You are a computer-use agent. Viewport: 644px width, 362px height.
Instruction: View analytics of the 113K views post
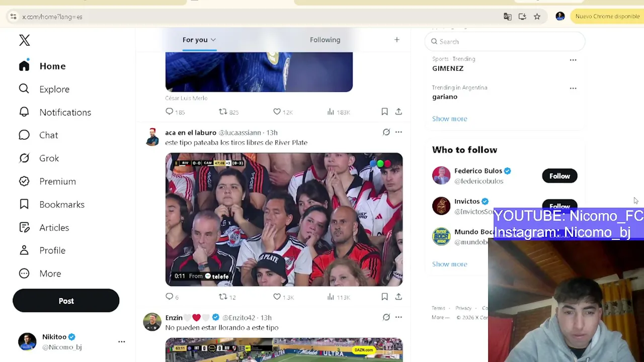(x=331, y=297)
